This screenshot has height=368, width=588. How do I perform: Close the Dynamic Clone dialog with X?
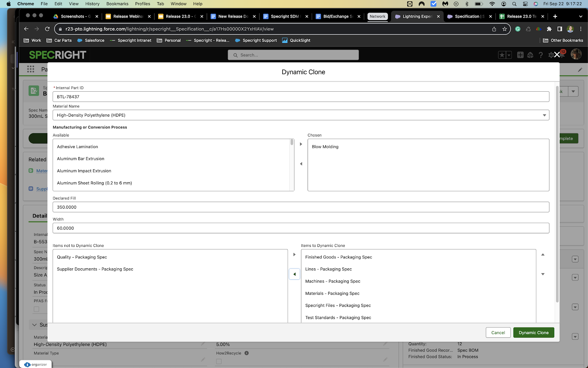pos(557,55)
